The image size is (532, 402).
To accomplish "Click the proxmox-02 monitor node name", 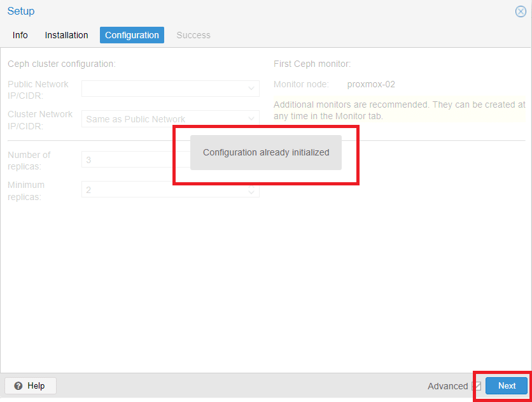I will (x=371, y=84).
